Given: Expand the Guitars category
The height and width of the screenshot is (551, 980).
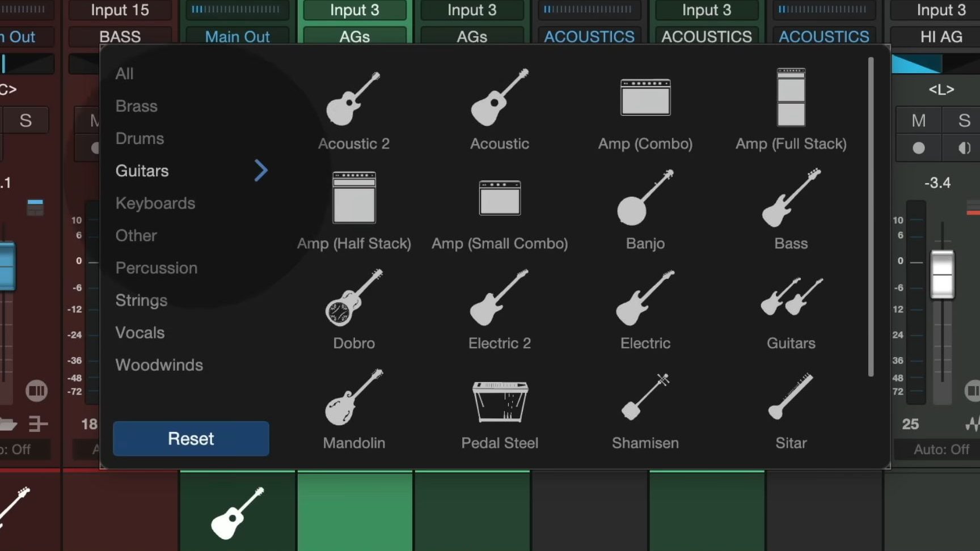Looking at the screenshot, I should tap(261, 170).
